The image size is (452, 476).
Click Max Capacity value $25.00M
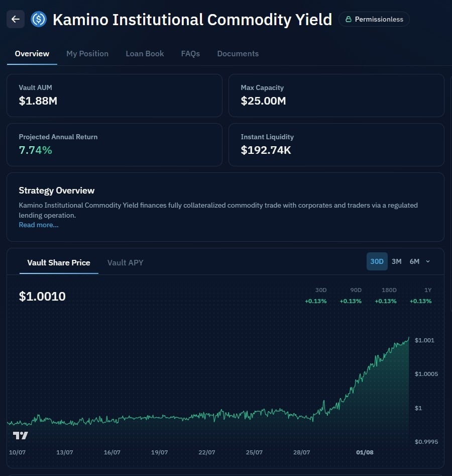pos(263,101)
